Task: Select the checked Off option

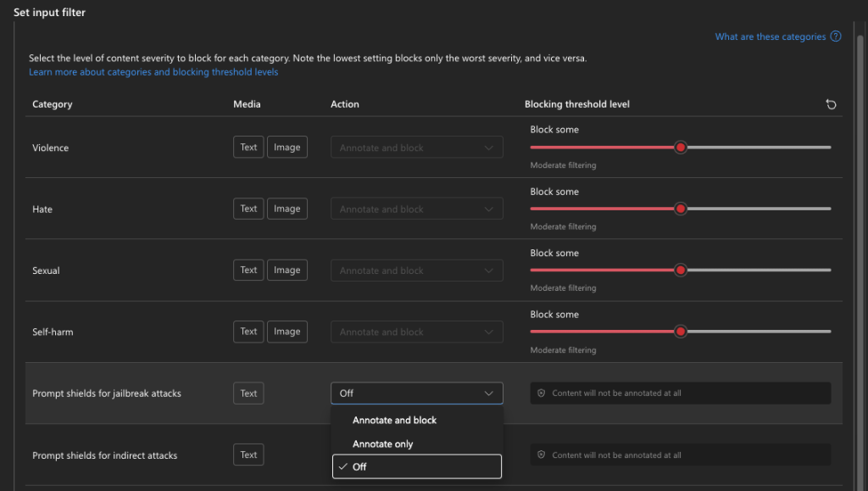Action: coord(417,466)
